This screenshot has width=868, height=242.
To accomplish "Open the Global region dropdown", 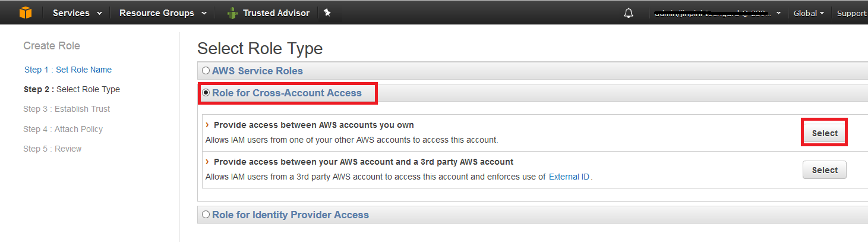I will [x=809, y=13].
